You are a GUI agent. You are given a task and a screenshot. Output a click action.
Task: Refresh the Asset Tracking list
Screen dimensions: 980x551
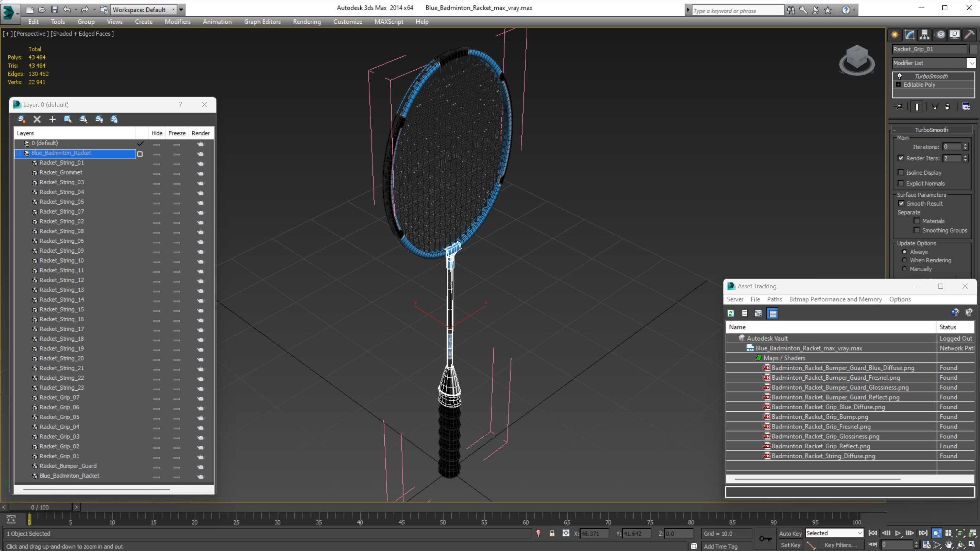[x=731, y=313]
